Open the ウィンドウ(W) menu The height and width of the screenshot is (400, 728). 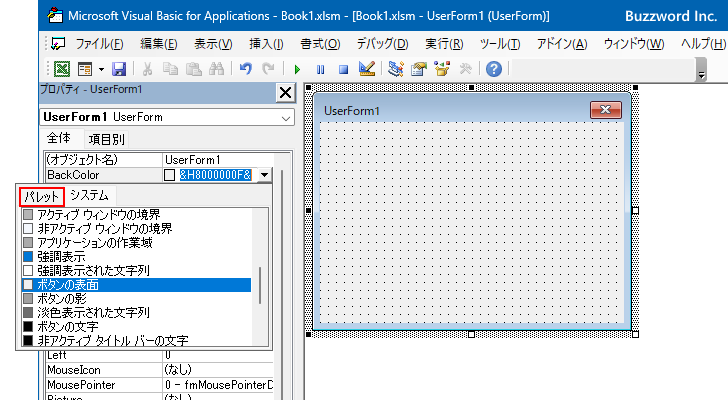click(x=634, y=44)
